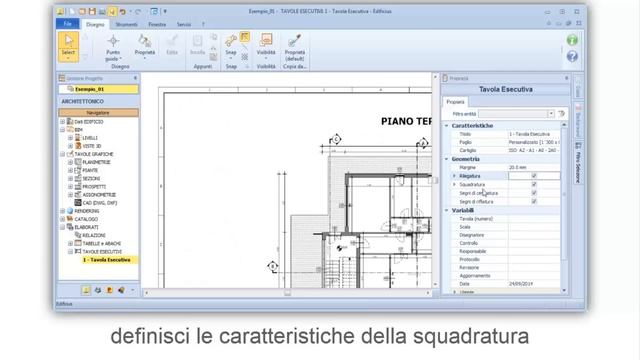Open the Filtro Selezione side panel tab

click(x=578, y=162)
